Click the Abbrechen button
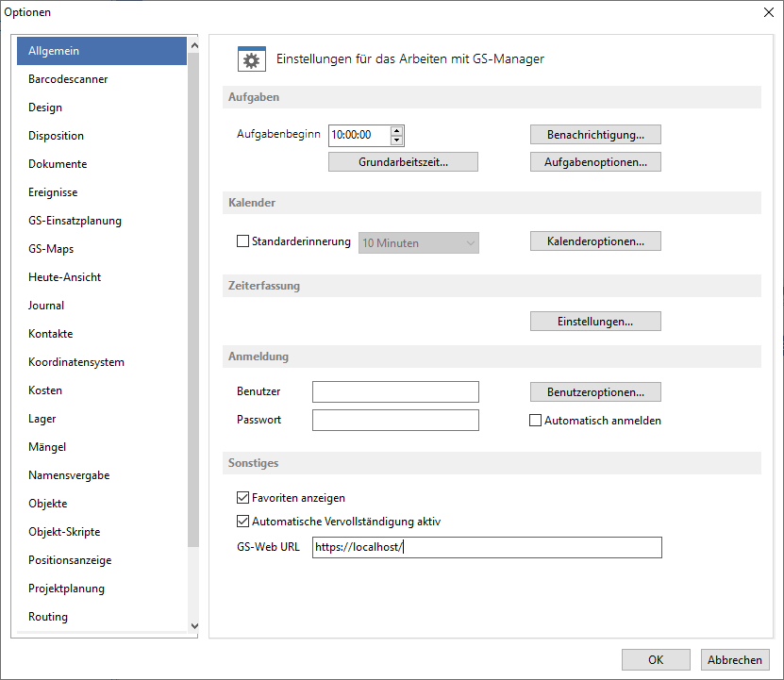The height and width of the screenshot is (680, 784). tap(735, 660)
